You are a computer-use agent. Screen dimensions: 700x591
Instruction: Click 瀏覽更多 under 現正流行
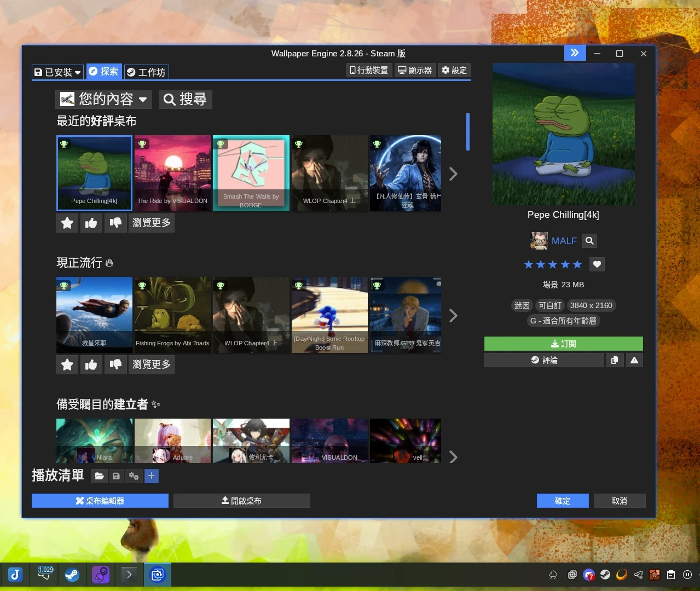coord(152,364)
